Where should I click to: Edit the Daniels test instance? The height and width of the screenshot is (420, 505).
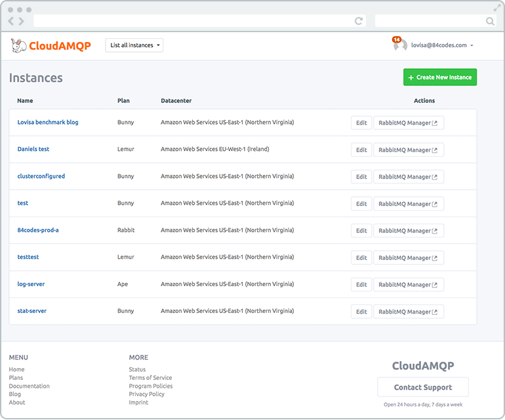click(361, 150)
